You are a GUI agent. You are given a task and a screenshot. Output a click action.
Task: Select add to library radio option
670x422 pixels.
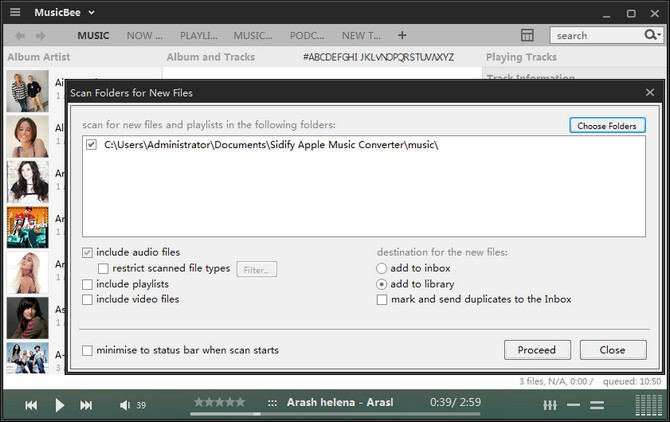[381, 284]
